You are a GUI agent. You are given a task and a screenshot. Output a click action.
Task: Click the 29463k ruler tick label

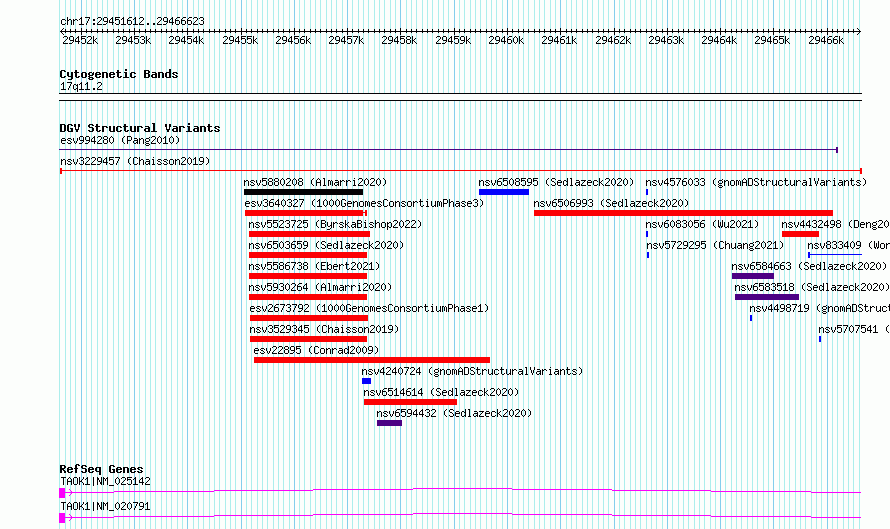pyautogui.click(x=666, y=41)
